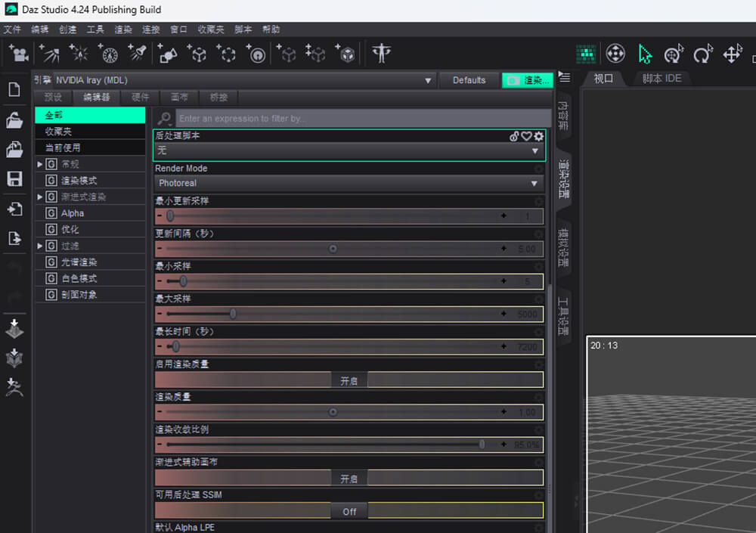Open the 后处理脚本 无 dropdown
The height and width of the screenshot is (533, 756).
[x=349, y=151]
